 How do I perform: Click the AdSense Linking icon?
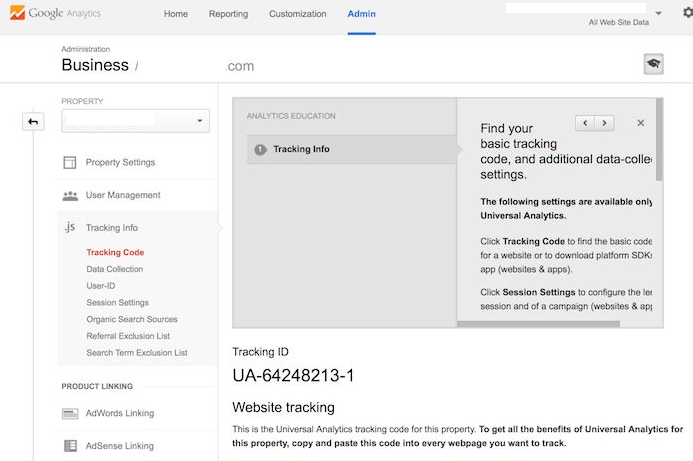tap(70, 446)
